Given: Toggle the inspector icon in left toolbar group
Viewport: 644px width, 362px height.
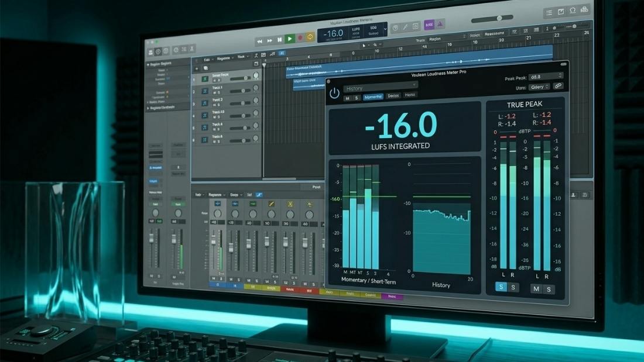Looking at the screenshot, I should click(x=158, y=51).
